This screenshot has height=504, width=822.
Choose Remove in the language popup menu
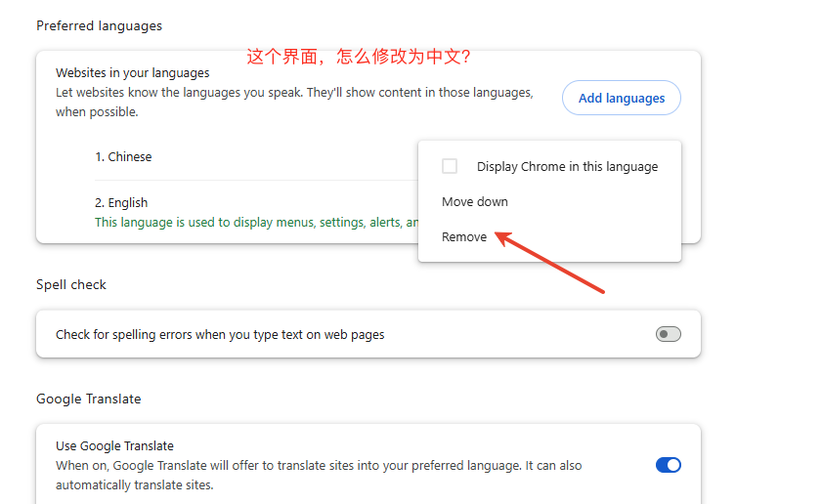point(464,236)
